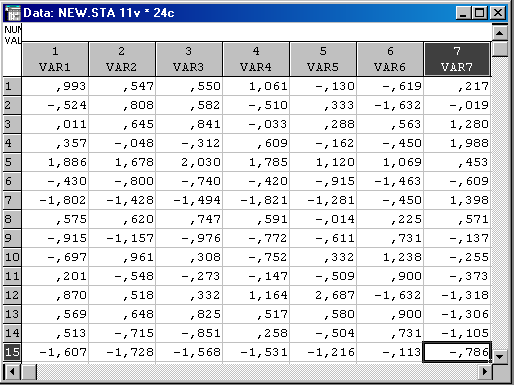Select highlighted row header 15

[12, 352]
